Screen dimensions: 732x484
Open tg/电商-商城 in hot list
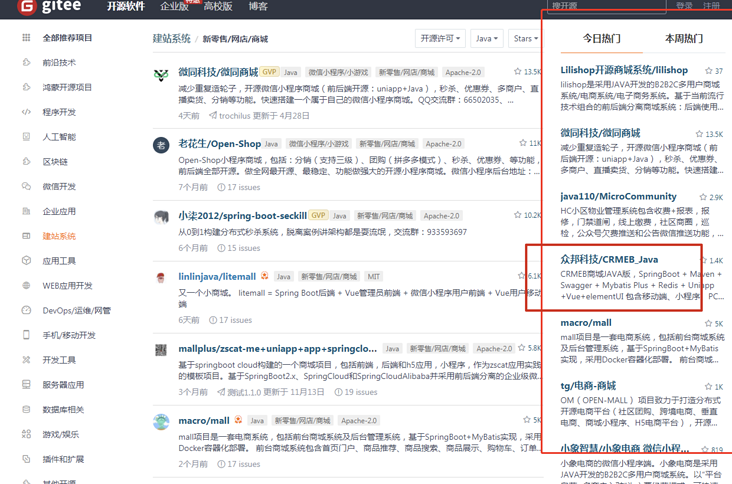588,386
